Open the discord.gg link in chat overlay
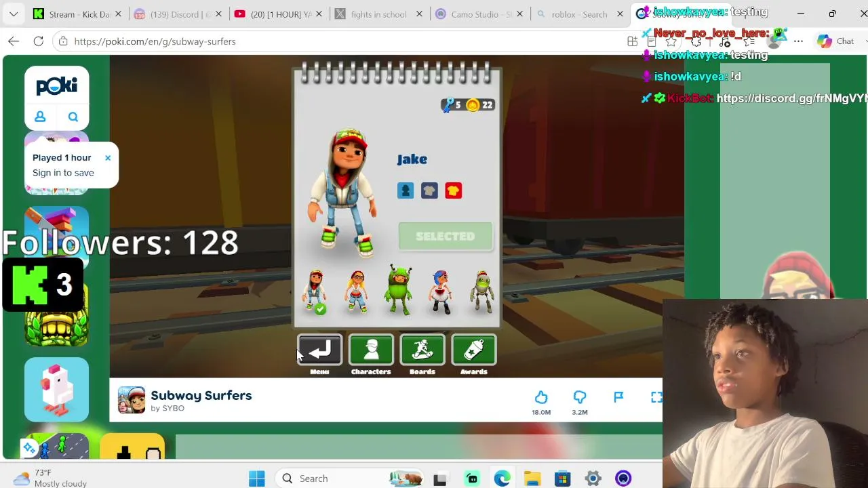 791,98
